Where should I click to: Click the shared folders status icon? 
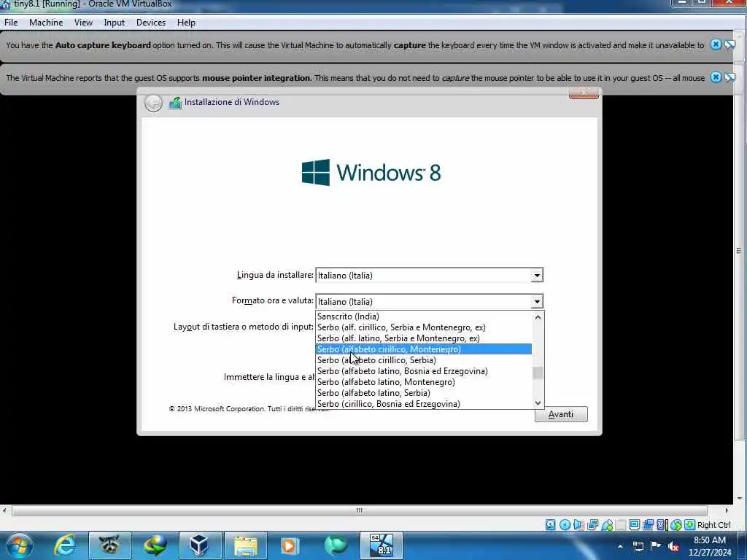(x=620, y=525)
